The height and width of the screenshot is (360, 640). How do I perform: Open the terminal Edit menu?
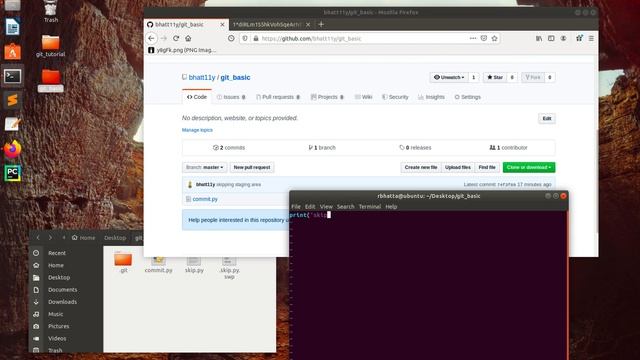(x=310, y=207)
